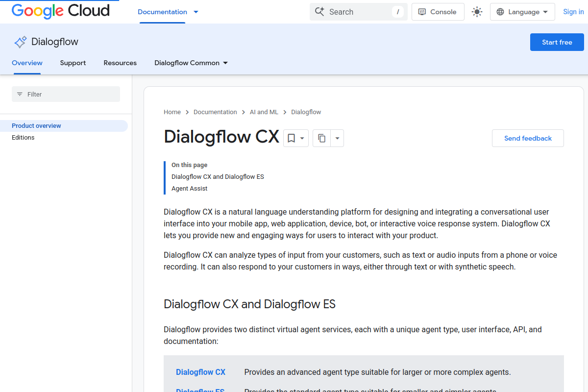588x392 pixels.
Task: Select Editions in sidebar
Action: [x=23, y=138]
